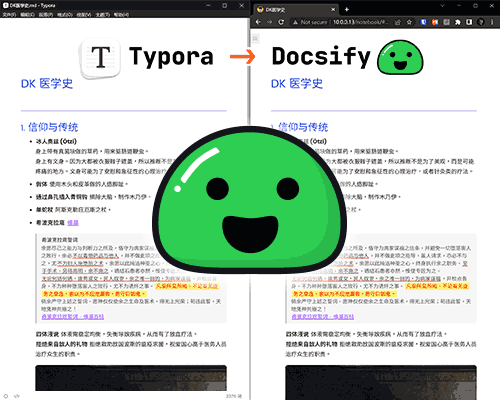Click the 冰人奥兹 (Ötzi) bullet in Typora
Image resolution: width=500 pixels, height=400 pixels.
[56, 141]
